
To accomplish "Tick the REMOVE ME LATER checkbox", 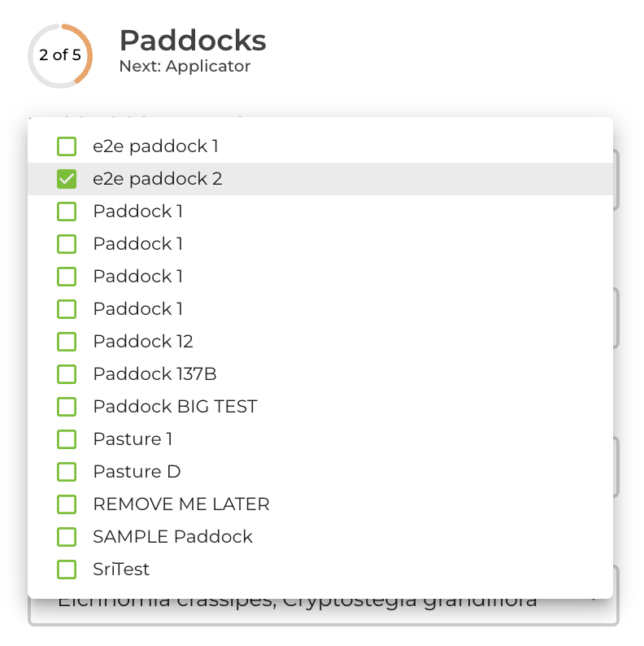I will [x=67, y=504].
